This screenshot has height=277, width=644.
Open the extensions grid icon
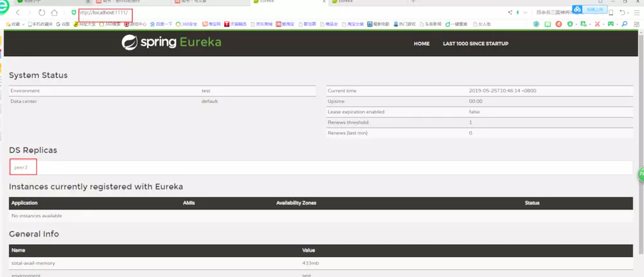(x=637, y=24)
